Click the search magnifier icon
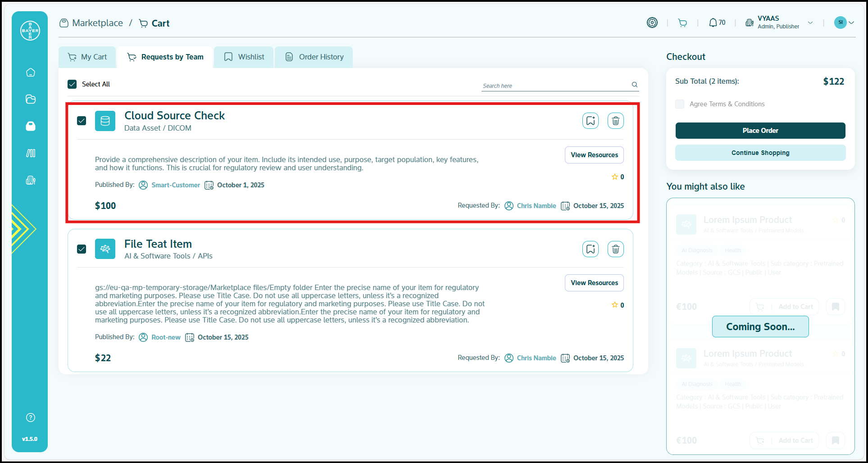The image size is (868, 463). pos(634,85)
